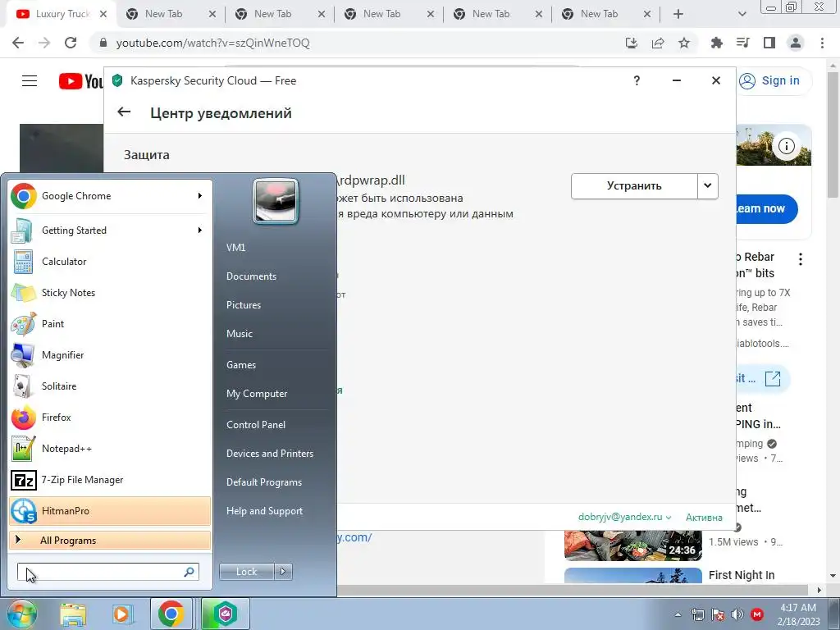Go back in Chrome
This screenshot has width=840, height=630.
point(18,43)
